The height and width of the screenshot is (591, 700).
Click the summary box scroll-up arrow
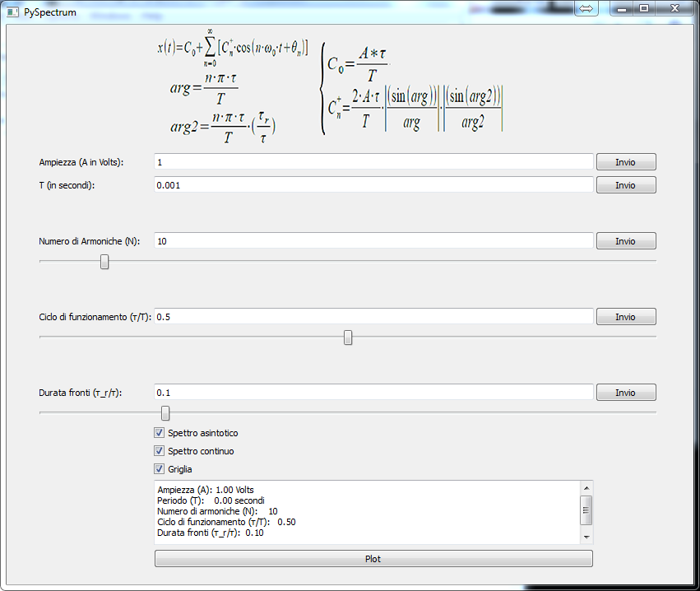coord(586,486)
